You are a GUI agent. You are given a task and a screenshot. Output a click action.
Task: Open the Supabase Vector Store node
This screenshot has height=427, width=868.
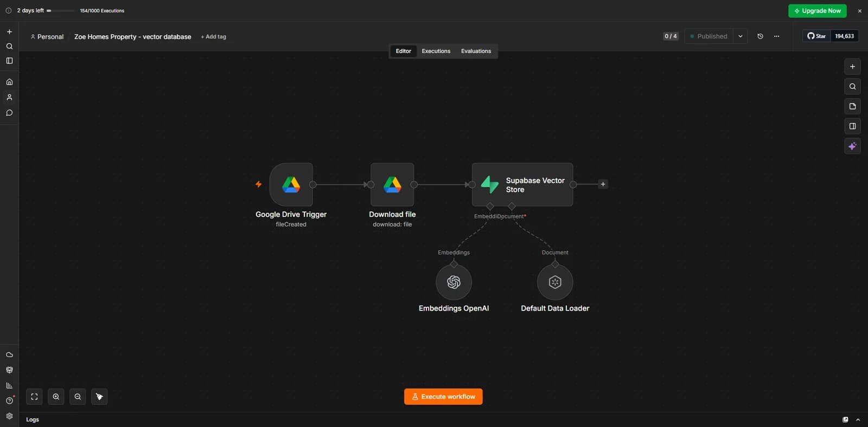coord(522,184)
